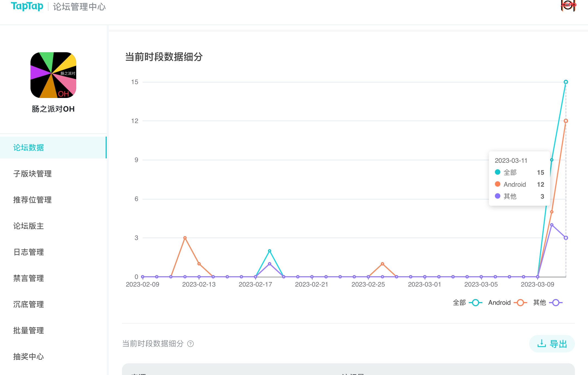
Task: Click the 论坛管理中心 header title
Action: pyautogui.click(x=79, y=7)
